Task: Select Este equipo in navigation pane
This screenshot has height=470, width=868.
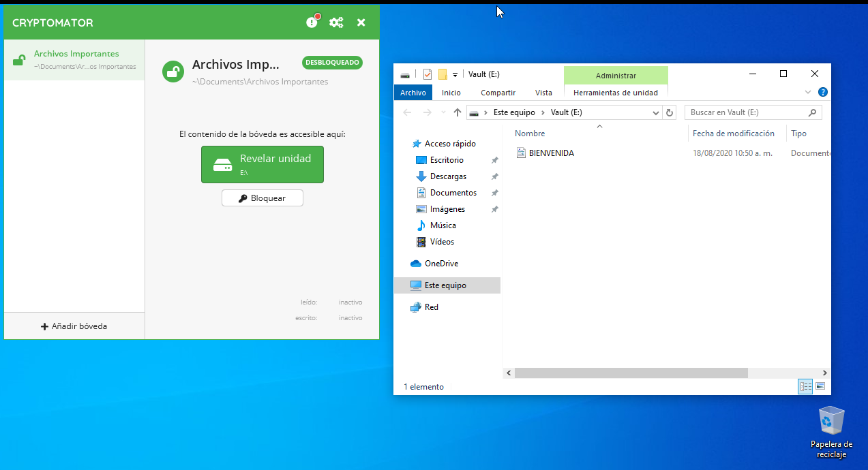Action: 447,285
